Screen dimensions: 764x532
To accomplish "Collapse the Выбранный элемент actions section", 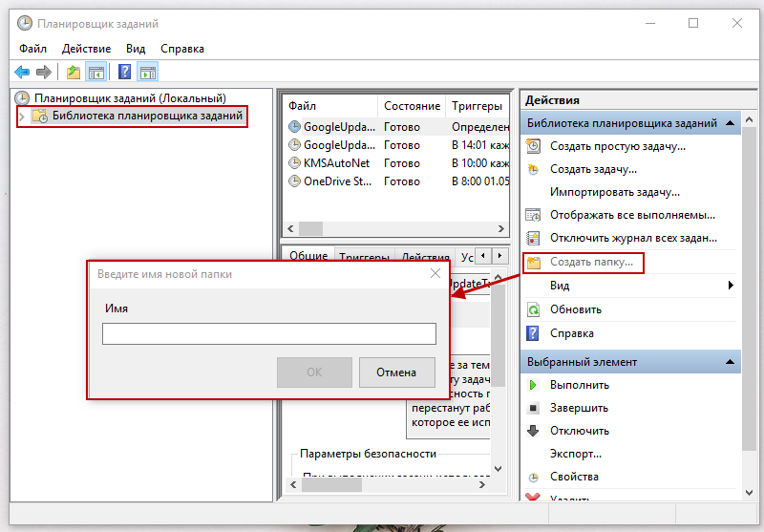I will tap(731, 363).
